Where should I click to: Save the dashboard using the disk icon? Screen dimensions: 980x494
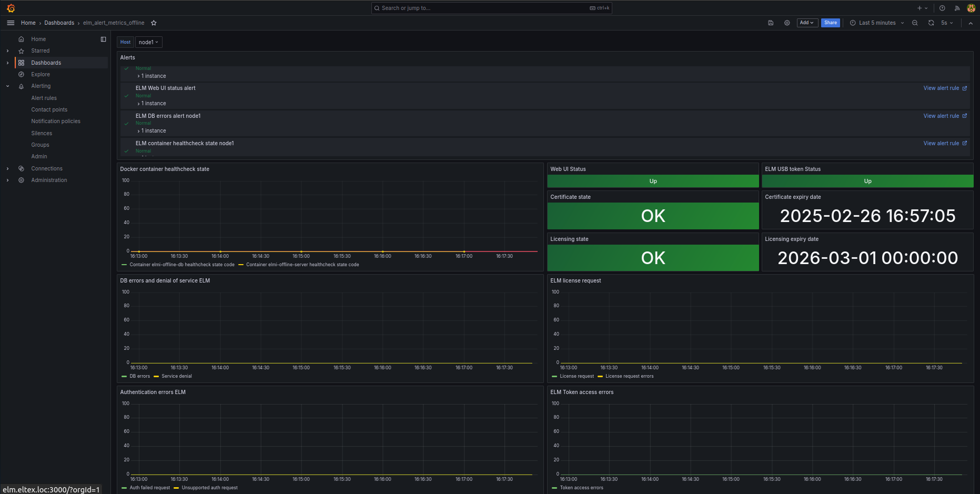(771, 23)
